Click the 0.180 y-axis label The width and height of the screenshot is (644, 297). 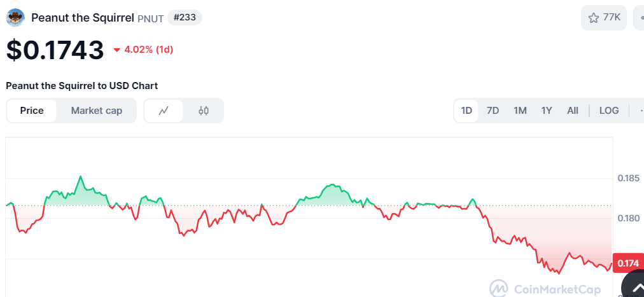click(628, 218)
